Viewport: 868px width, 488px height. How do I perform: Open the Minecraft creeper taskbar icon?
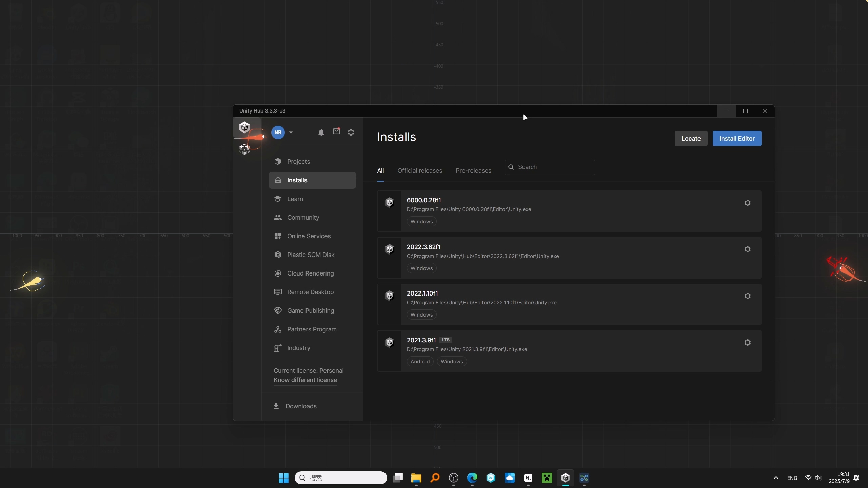point(547,478)
